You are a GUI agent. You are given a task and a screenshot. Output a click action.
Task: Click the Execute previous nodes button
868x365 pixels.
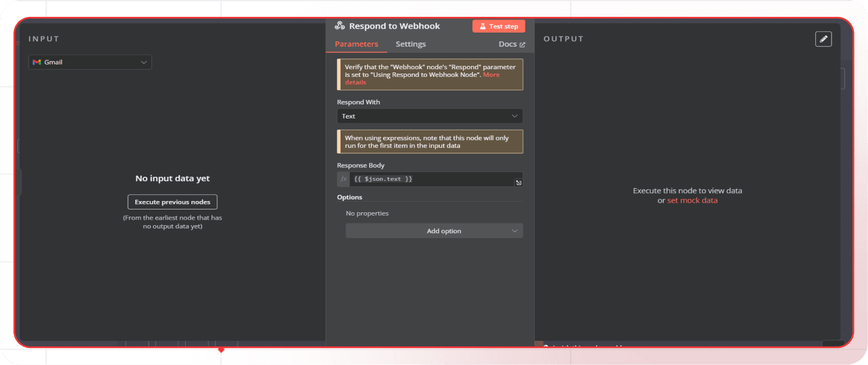pos(172,202)
